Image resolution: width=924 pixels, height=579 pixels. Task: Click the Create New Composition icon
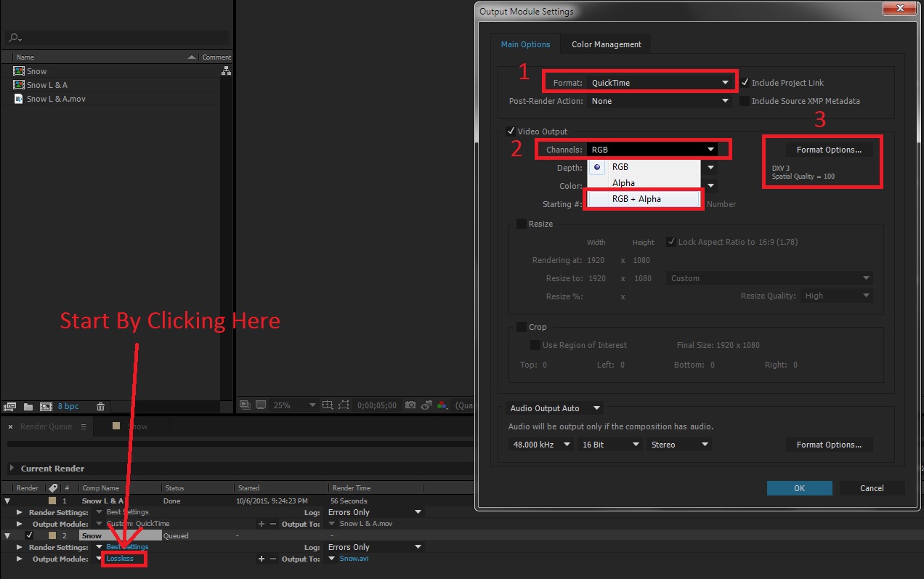click(46, 407)
